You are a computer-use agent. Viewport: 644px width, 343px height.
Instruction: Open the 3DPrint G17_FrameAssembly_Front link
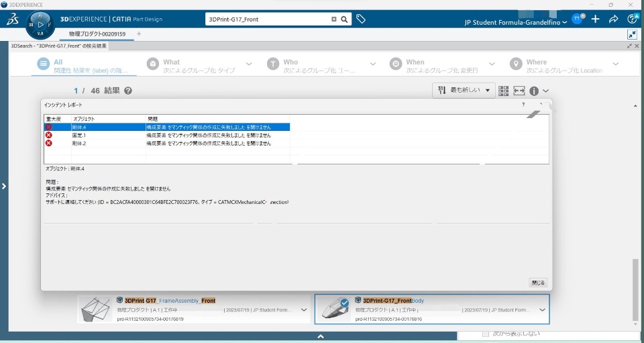point(170,301)
